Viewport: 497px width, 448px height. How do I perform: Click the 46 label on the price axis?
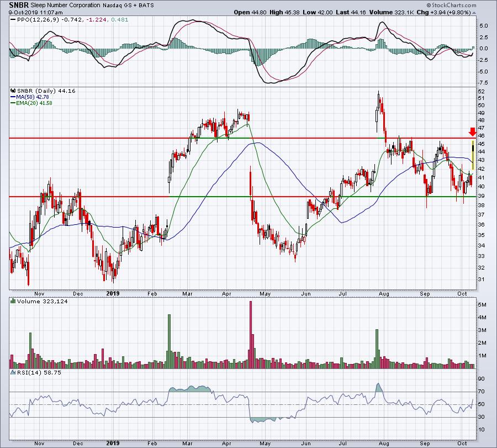click(x=481, y=136)
